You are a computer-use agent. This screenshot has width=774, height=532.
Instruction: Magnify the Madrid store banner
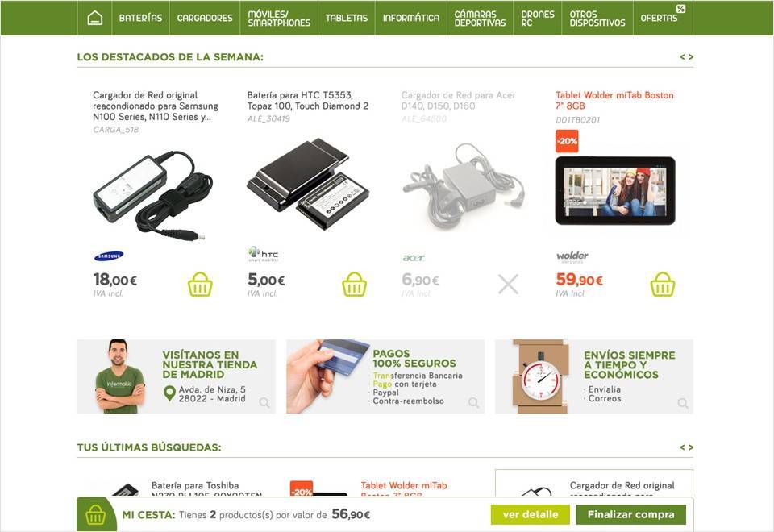click(x=264, y=403)
